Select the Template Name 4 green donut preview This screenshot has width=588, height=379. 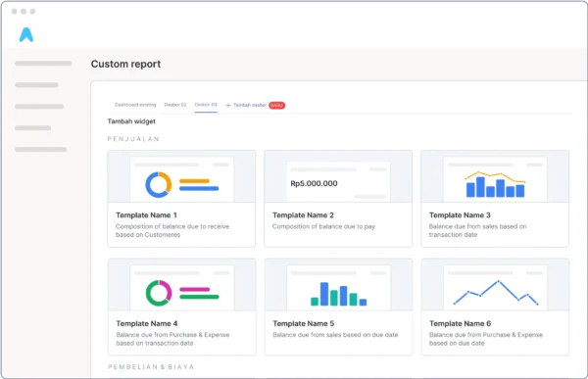coord(182,285)
